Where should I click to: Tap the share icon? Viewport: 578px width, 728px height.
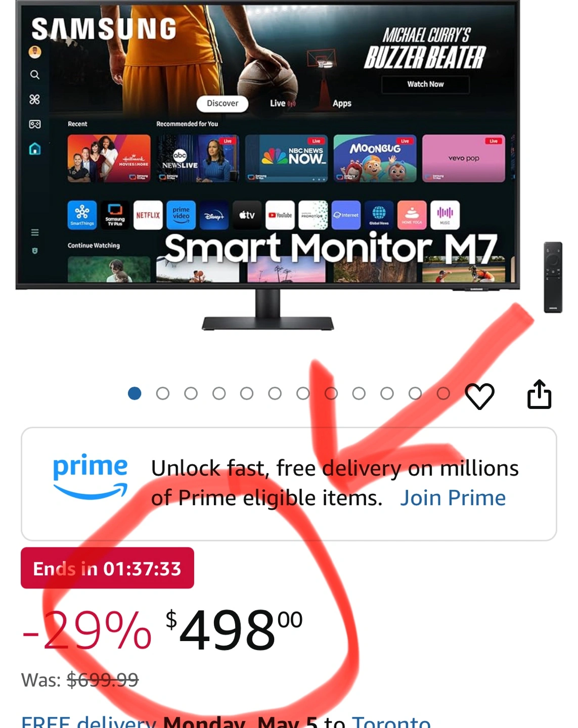click(x=539, y=394)
